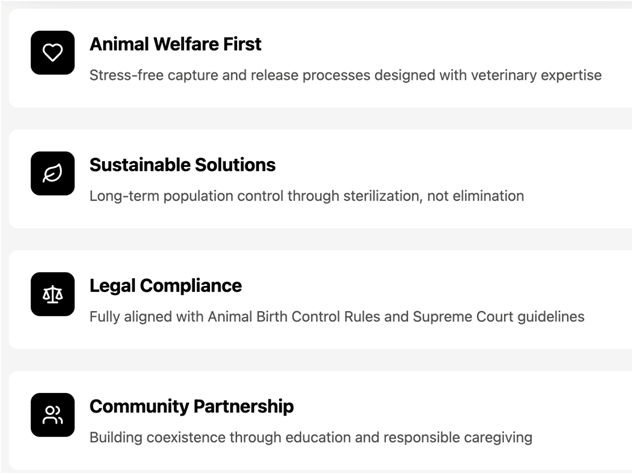Click the balance scales Legal Compliance icon
Viewport: 633px width, 474px height.
click(x=52, y=294)
